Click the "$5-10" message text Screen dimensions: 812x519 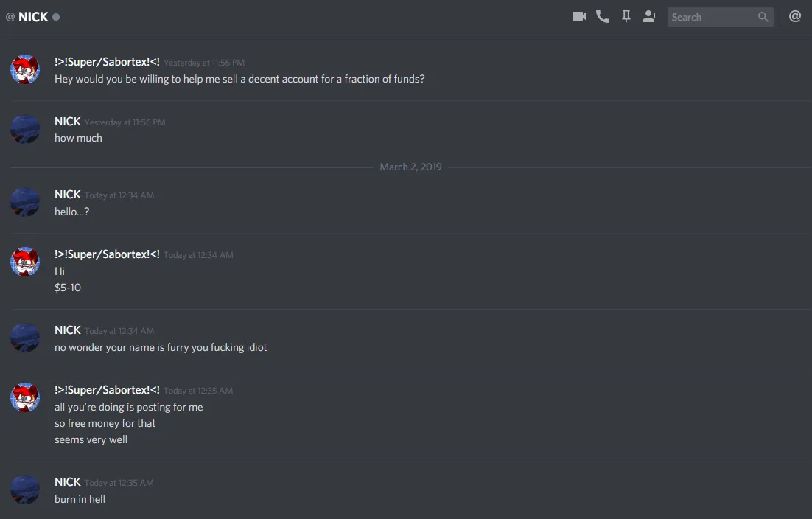68,288
